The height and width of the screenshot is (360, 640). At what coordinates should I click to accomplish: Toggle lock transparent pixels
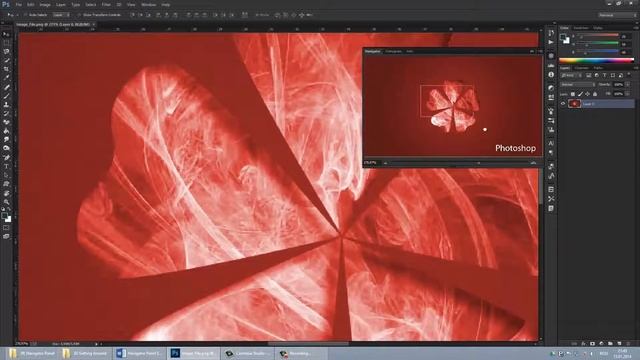[573, 94]
